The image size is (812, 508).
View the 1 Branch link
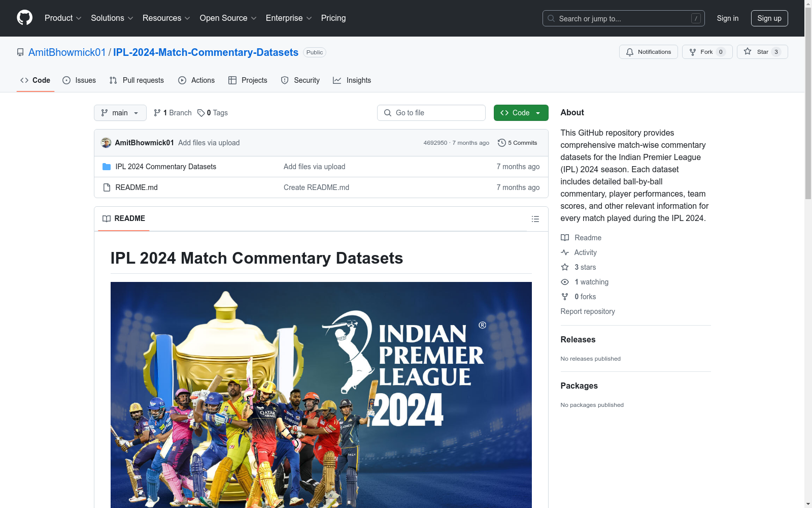click(x=173, y=113)
